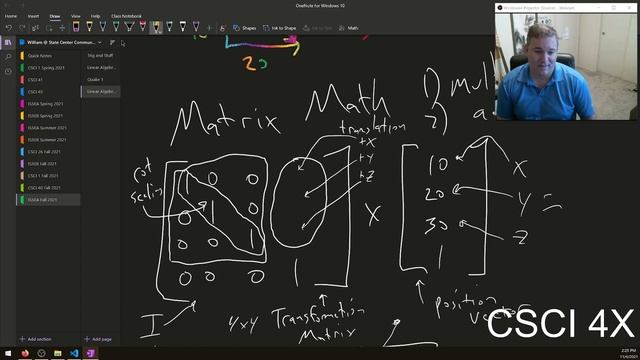Image resolution: width=640 pixels, height=360 pixels.
Task: Open the IS50B Spring 2021 section
Action: 48,116
